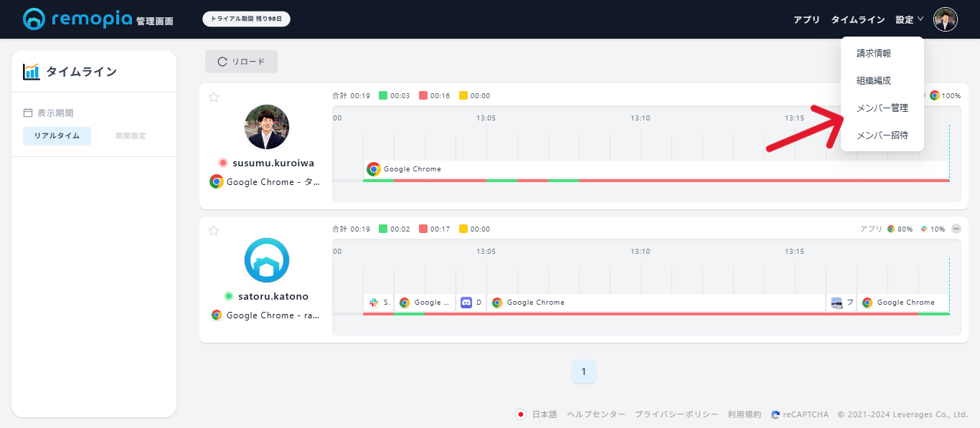Click Discord icon in satoru.katono's timeline
980x428 pixels.
(466, 303)
